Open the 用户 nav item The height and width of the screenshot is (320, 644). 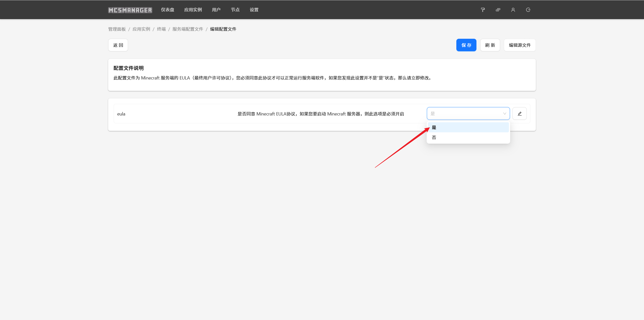(x=216, y=10)
